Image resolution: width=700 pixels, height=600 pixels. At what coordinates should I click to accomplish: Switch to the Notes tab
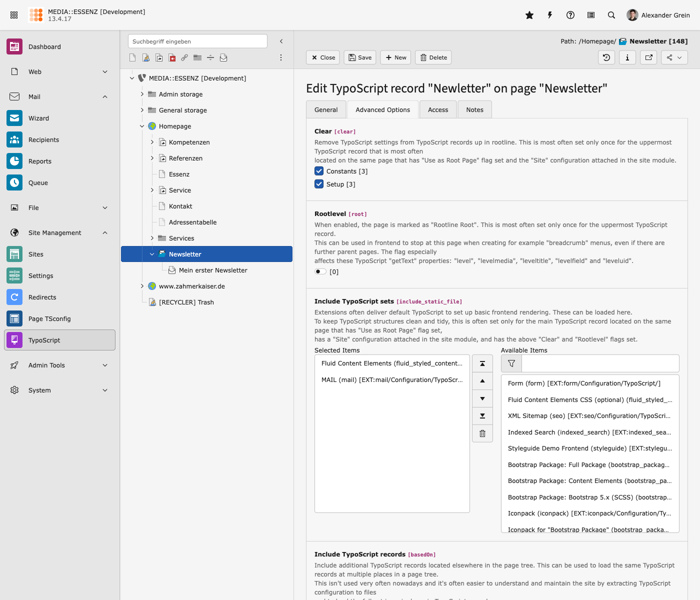coord(474,109)
